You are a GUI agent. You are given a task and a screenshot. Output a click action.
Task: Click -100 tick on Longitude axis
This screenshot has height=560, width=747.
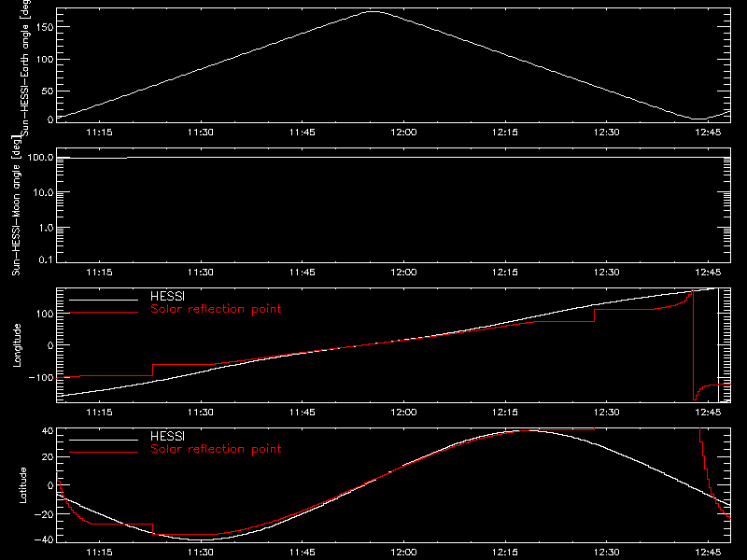(41, 378)
